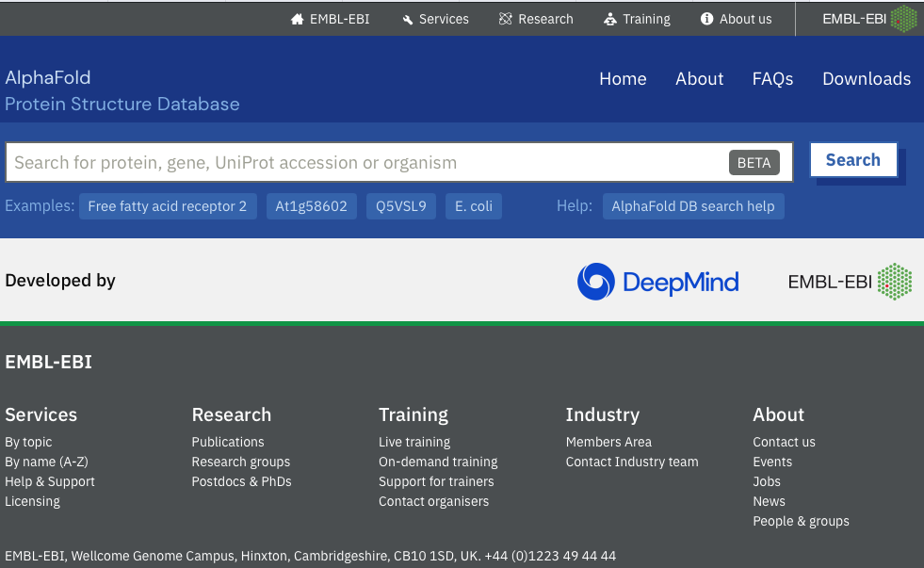This screenshot has width=924, height=568.
Task: Click the DeepMind swirl logo
Action: (x=596, y=282)
